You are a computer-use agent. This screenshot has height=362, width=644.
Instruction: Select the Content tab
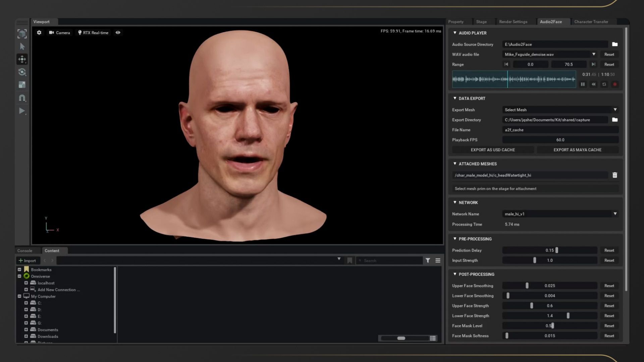tap(52, 251)
